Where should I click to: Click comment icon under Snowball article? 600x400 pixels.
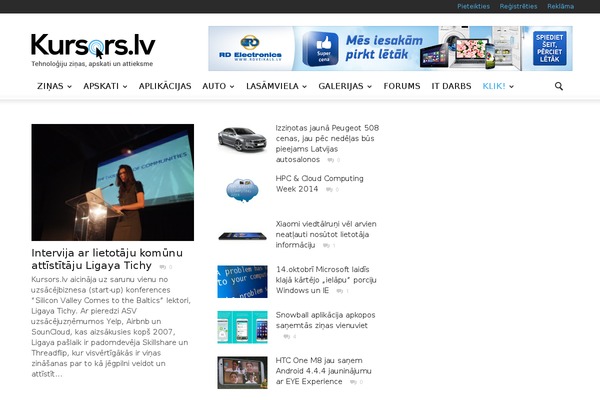(x=287, y=336)
